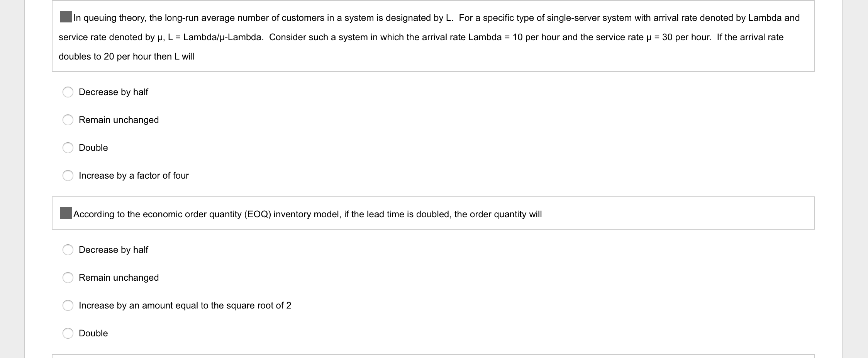
Task: Select the 'Double' option for the EOQ question
Action: 68,333
